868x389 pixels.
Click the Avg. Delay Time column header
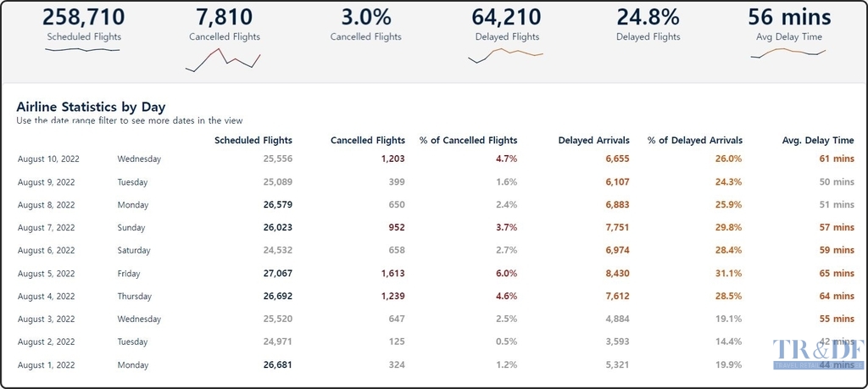click(817, 141)
